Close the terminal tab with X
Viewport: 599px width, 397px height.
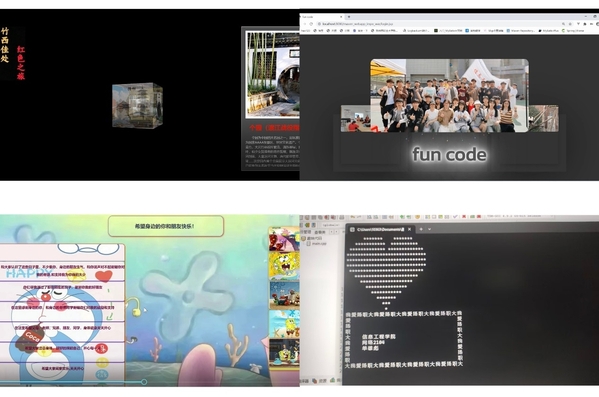(409, 229)
